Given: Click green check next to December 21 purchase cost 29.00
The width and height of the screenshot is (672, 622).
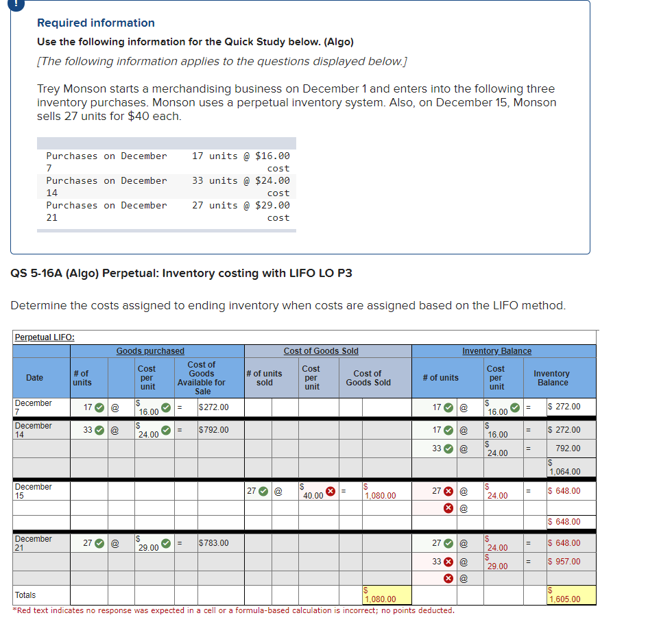Looking at the screenshot, I should pos(166,543).
